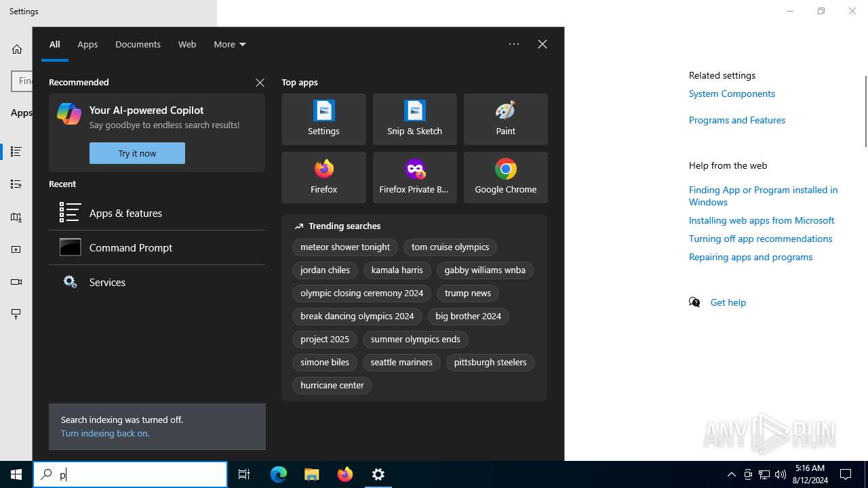868x488 pixels.
Task: Click the Copilot logo in Recommended
Action: click(69, 114)
